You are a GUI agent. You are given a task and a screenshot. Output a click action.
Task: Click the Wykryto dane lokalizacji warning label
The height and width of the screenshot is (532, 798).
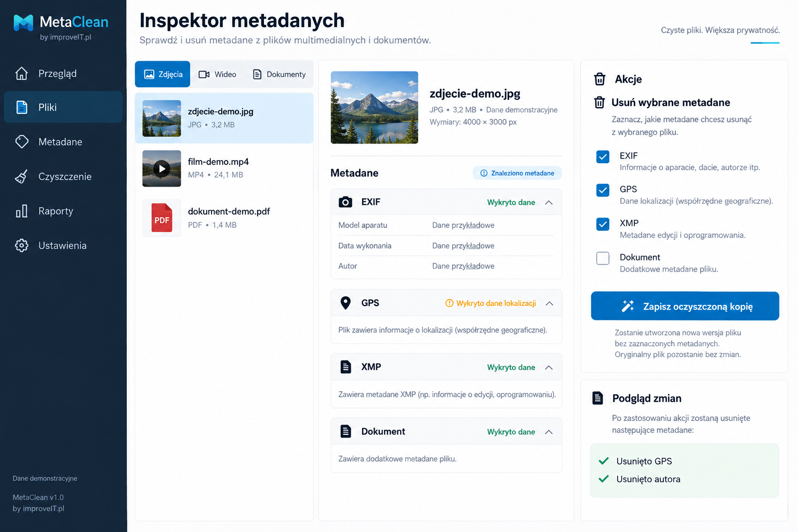491,303
